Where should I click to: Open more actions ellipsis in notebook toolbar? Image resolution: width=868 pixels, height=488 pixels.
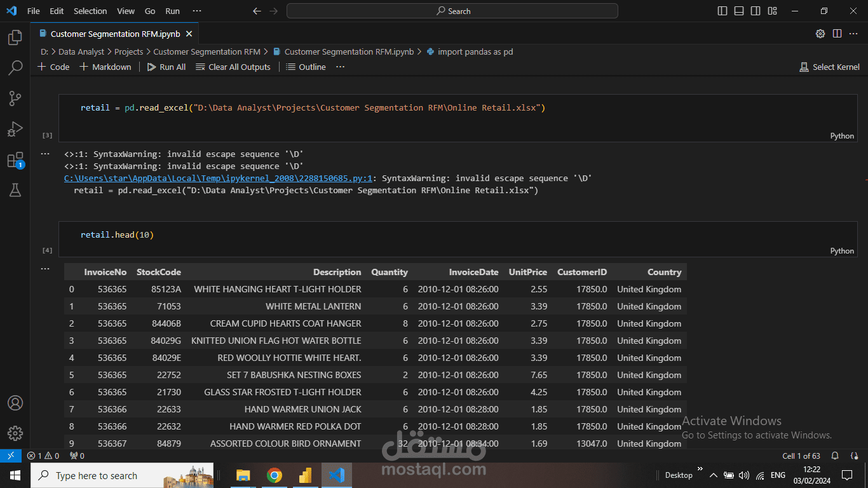click(x=341, y=67)
